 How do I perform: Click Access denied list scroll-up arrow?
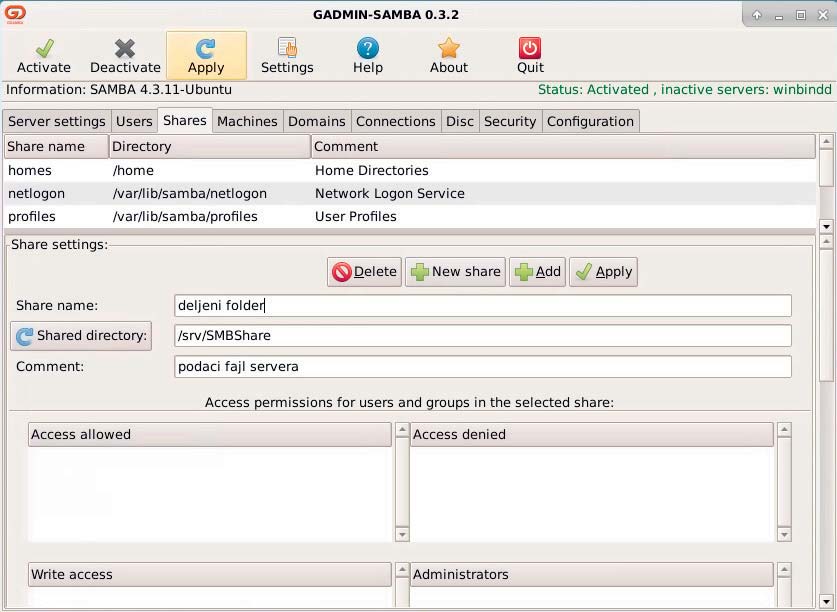(784, 429)
